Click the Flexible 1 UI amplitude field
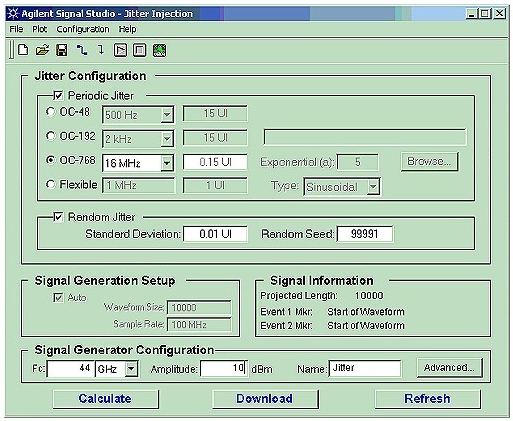The height and width of the screenshot is (421, 513). [215, 185]
